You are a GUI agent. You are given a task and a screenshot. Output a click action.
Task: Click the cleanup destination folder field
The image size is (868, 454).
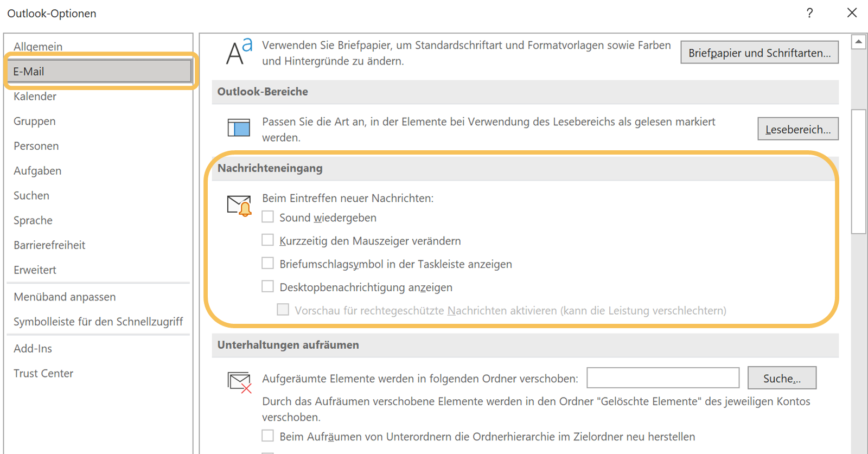click(663, 378)
